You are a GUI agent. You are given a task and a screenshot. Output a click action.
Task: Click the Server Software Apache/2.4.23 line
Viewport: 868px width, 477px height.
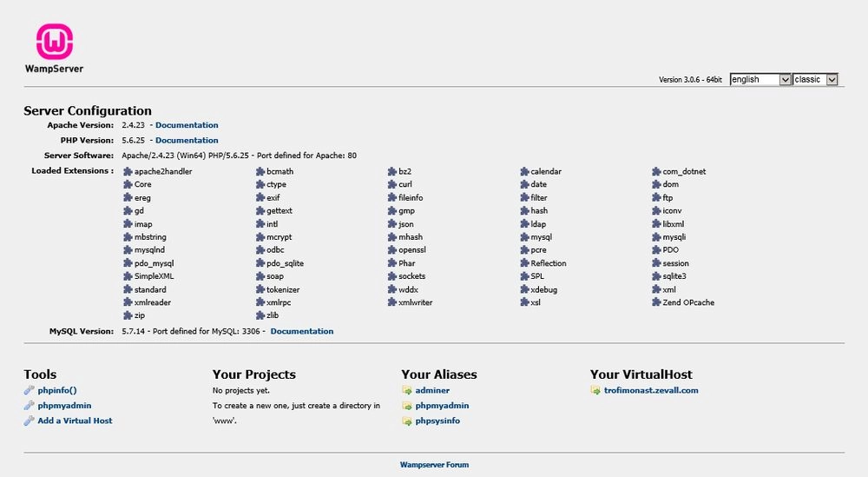point(240,156)
